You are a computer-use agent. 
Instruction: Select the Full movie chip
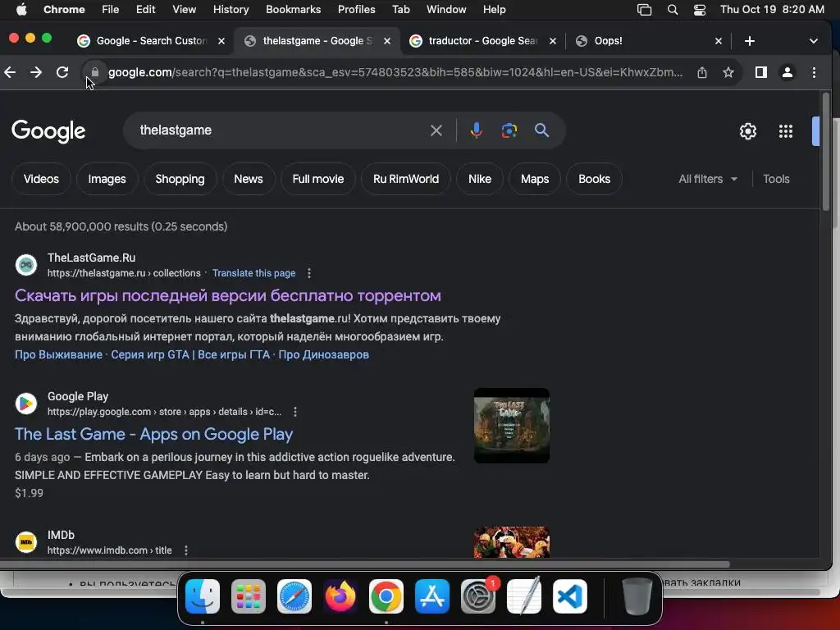318,179
